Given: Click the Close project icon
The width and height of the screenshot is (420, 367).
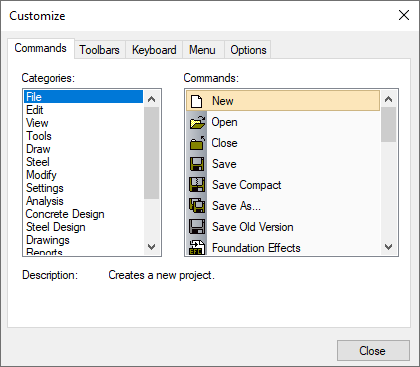Looking at the screenshot, I should click(197, 143).
